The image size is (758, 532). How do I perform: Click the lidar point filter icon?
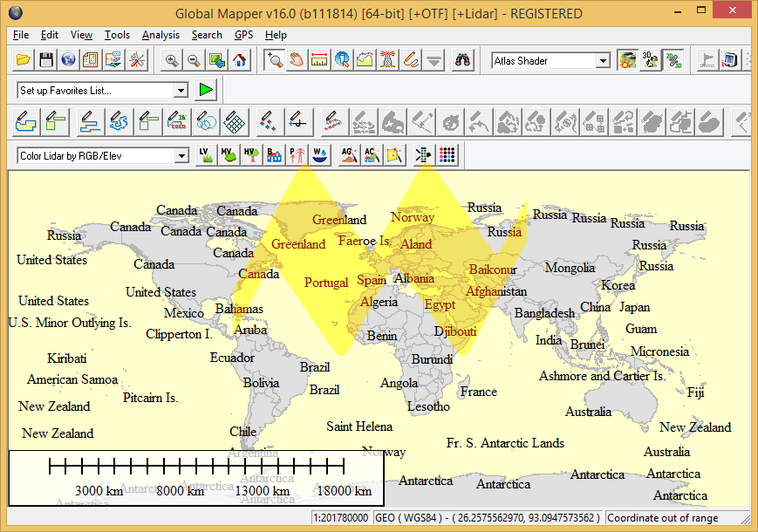click(x=424, y=155)
